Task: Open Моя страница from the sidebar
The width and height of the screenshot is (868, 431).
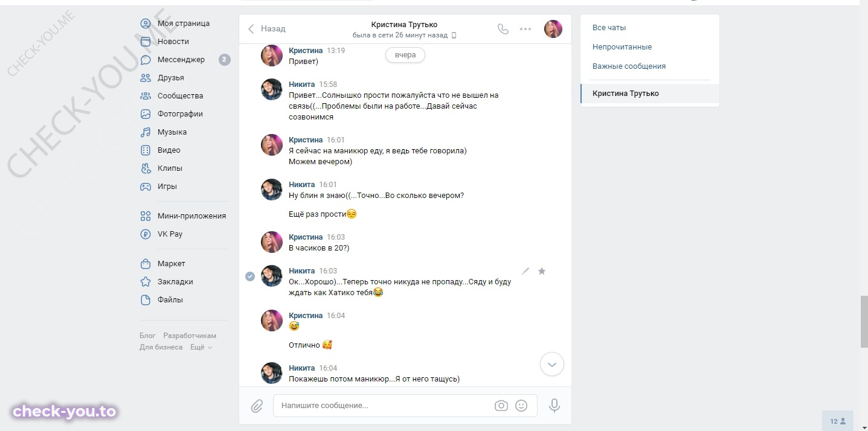Action: coord(184,24)
